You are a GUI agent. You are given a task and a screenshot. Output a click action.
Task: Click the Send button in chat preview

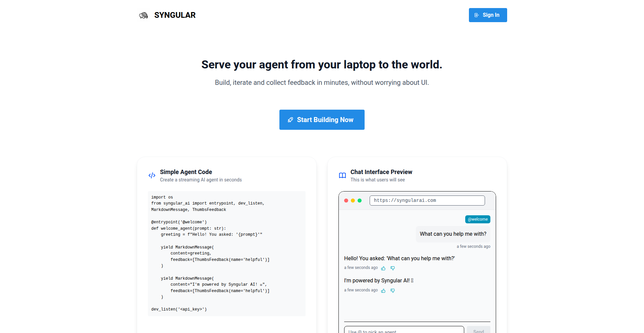[x=479, y=330]
